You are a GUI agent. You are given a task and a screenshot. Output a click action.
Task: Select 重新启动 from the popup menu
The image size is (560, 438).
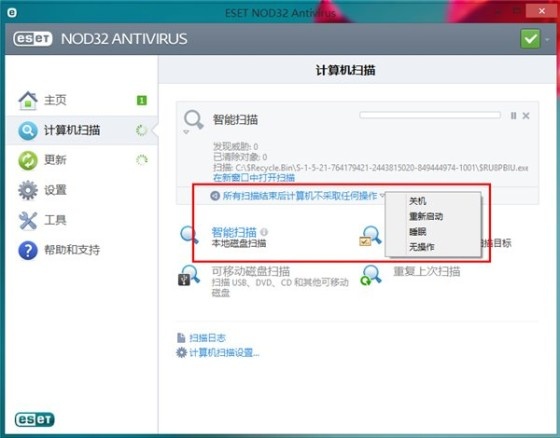426,216
